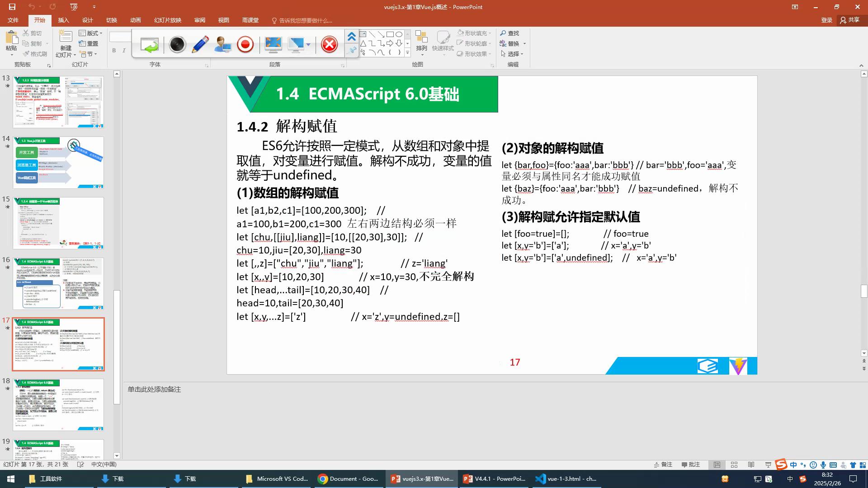Click the New Slide (新建幻灯片) icon
Image resolution: width=868 pixels, height=488 pixels.
tap(66, 38)
